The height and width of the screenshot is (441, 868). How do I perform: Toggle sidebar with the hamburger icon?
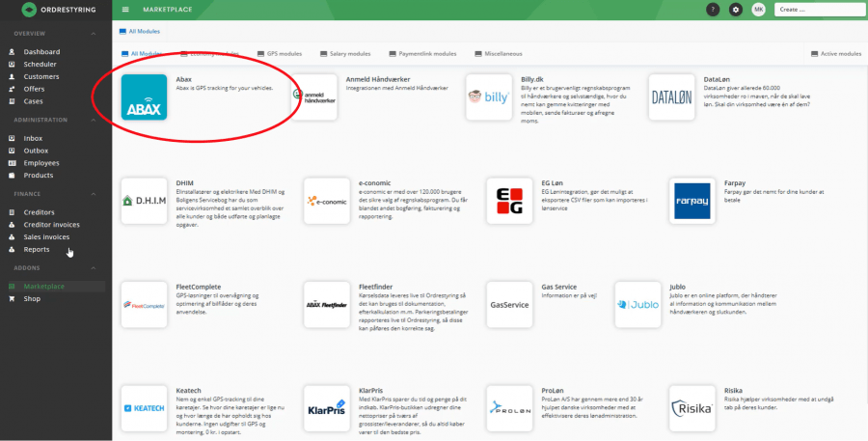pos(125,10)
